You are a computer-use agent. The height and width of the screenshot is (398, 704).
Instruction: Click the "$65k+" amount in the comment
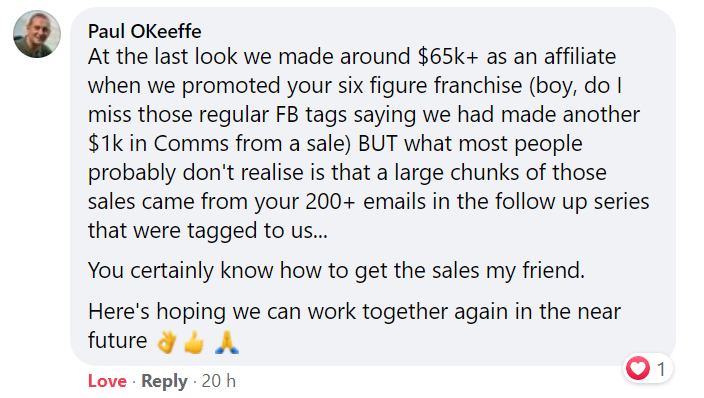coord(448,57)
